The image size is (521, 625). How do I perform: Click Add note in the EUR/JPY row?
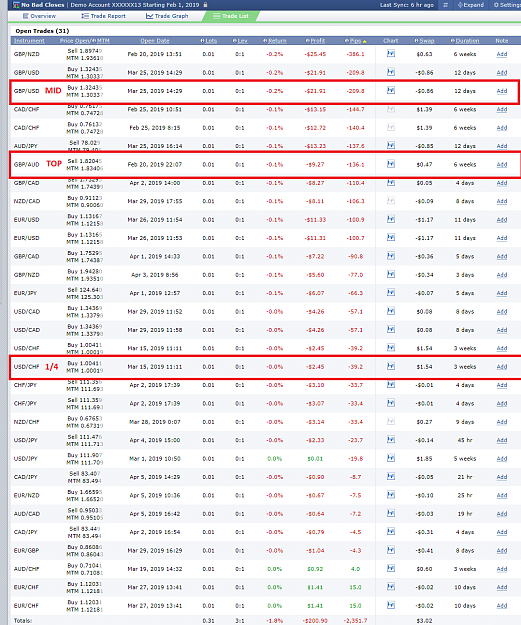click(502, 293)
